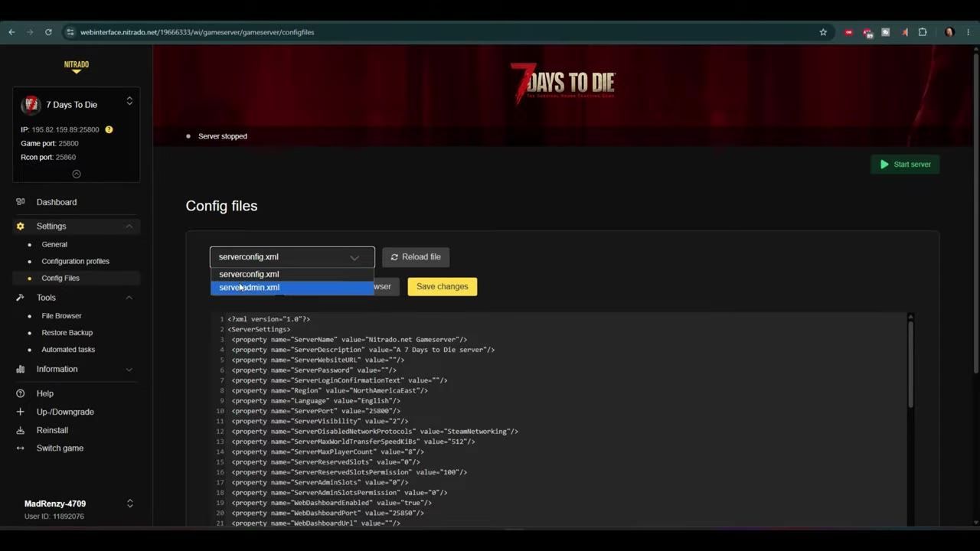Viewport: 980px width, 551px height.
Task: Click the WebDashboardEnabled property line
Action: (x=332, y=503)
